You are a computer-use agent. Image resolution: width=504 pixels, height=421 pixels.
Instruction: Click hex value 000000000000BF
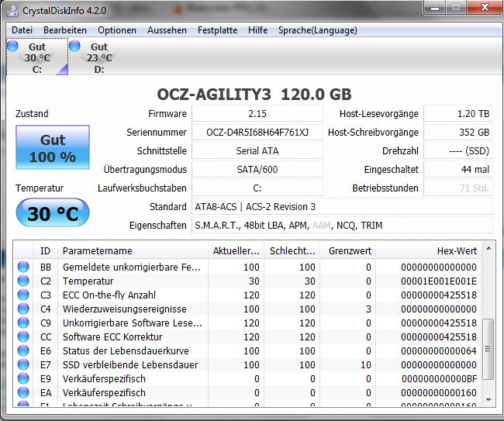point(440,379)
